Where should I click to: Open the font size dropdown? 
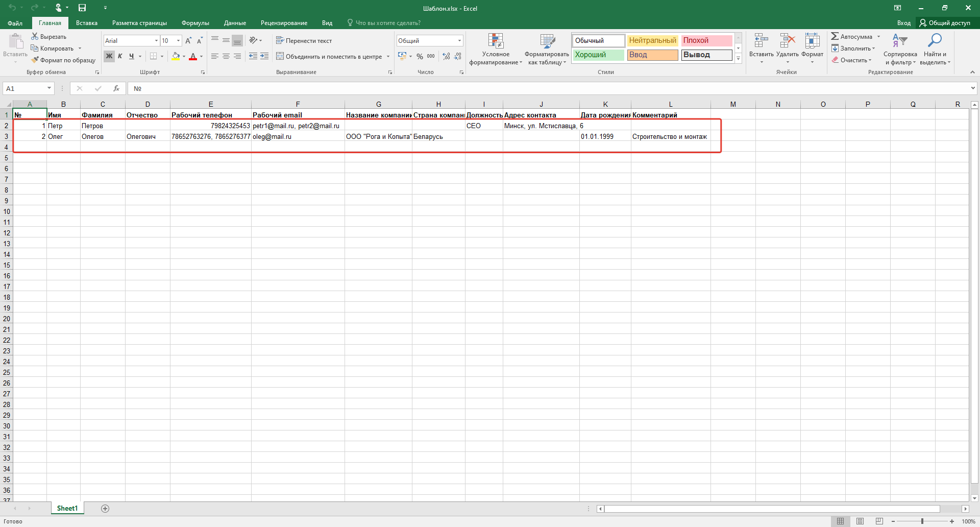tap(178, 40)
